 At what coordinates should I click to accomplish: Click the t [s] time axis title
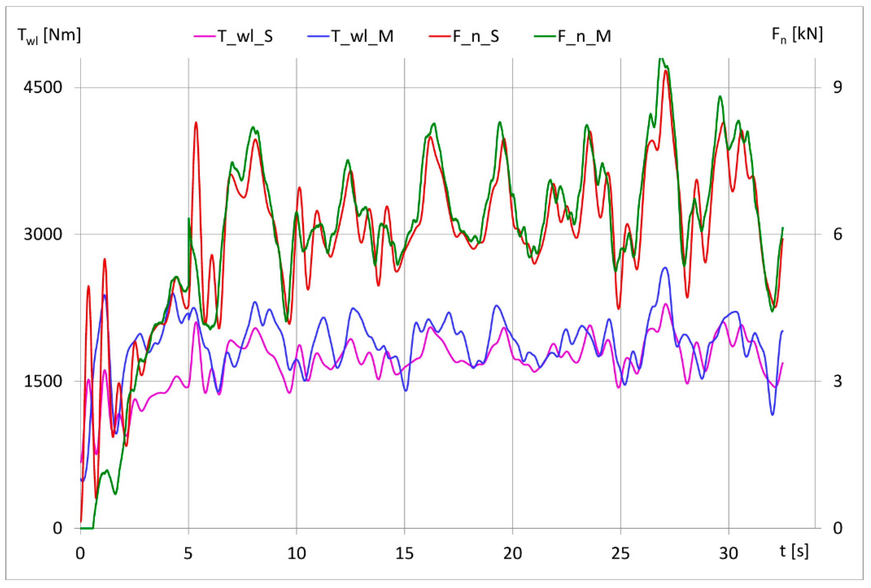[794, 551]
